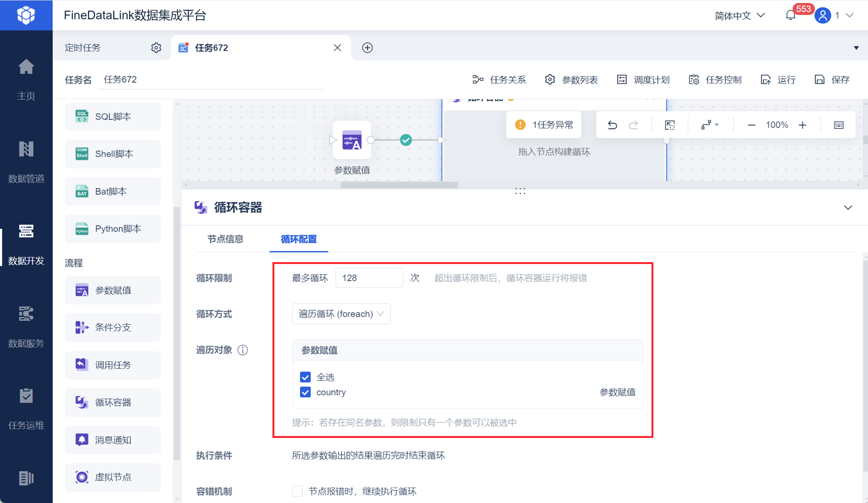Viewport: 868px width, 503px height.
Task: Select SQL脚本 node from palette
Action: 113,117
